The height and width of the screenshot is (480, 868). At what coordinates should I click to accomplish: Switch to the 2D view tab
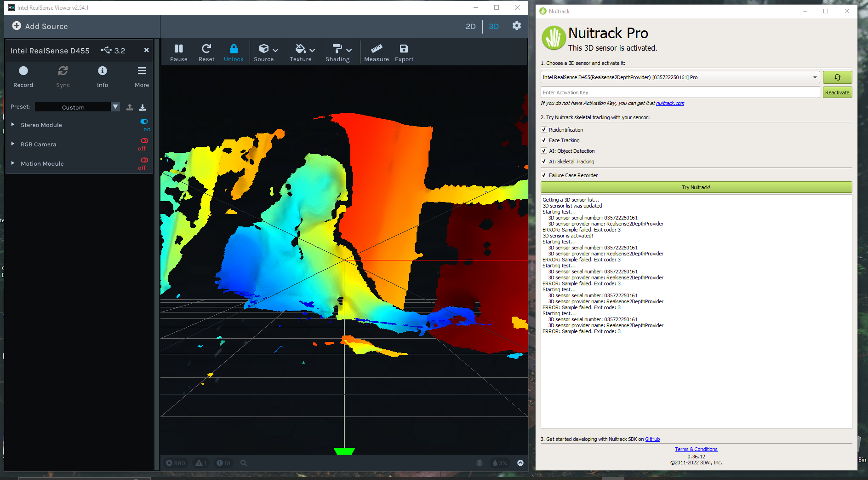470,26
